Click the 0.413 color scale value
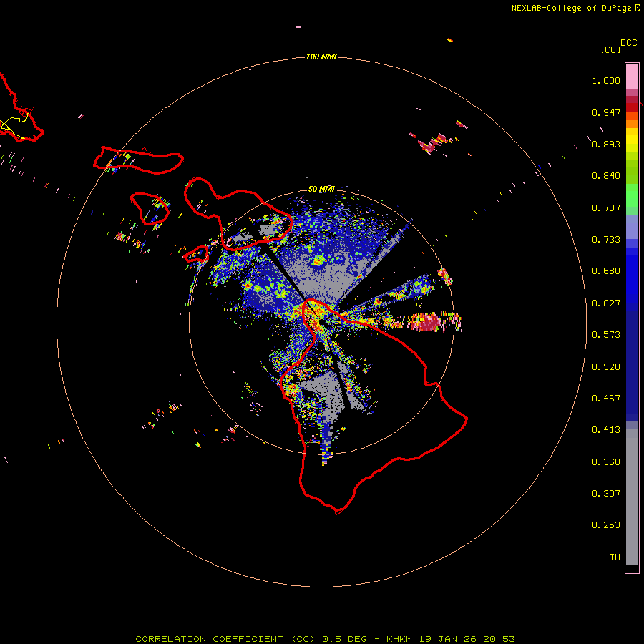 (x=606, y=430)
